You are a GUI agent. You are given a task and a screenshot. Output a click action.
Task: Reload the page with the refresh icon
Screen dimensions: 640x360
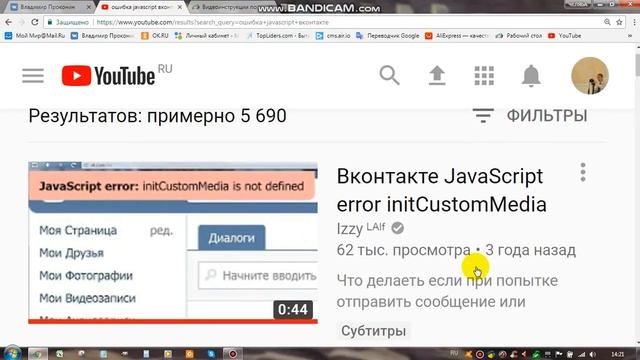[34, 22]
